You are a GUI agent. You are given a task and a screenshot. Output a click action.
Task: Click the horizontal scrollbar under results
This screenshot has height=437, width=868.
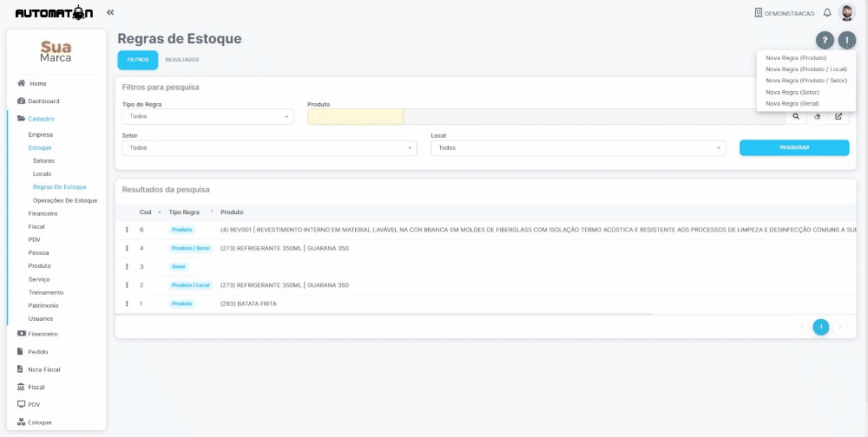click(384, 315)
